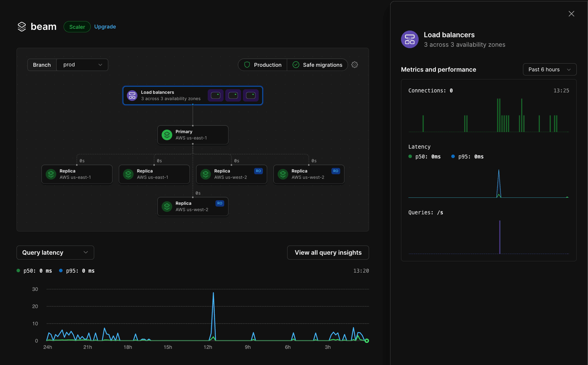Screen dimensions: 588x365
Task: Select the second load balancer instance icon
Action: 233,96
